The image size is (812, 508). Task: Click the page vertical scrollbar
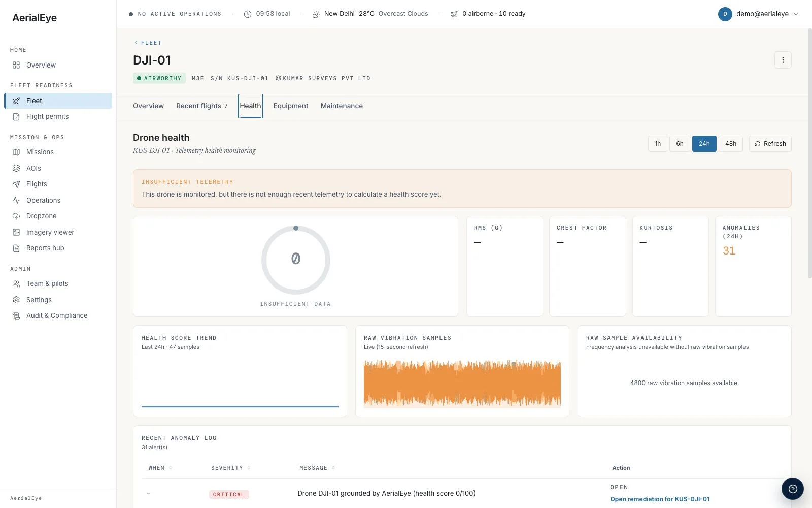click(809, 152)
